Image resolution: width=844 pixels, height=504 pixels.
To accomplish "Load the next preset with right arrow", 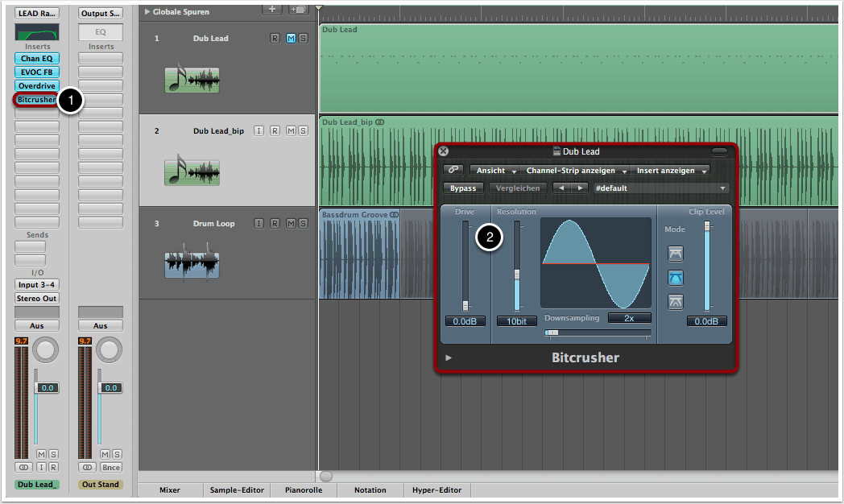I will tap(578, 188).
